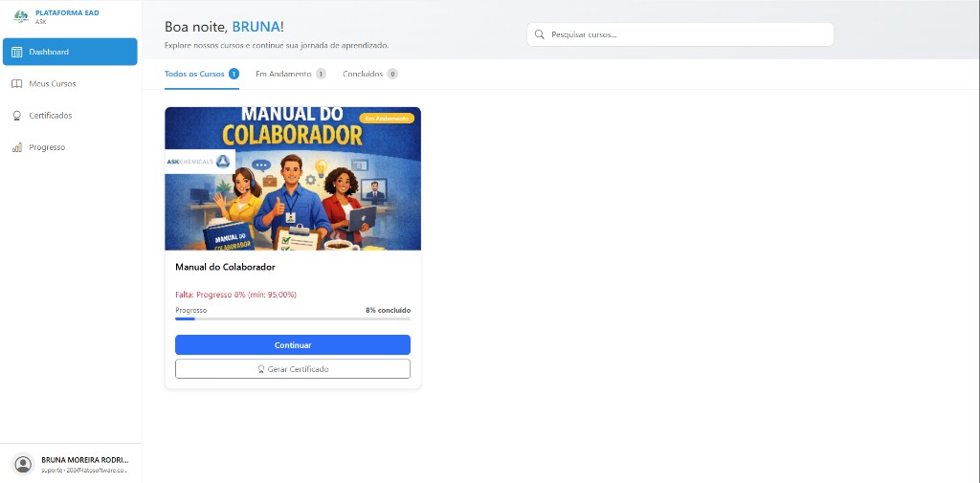This screenshot has height=483, width=980.
Task: Click the Continuar button
Action: [x=293, y=345]
